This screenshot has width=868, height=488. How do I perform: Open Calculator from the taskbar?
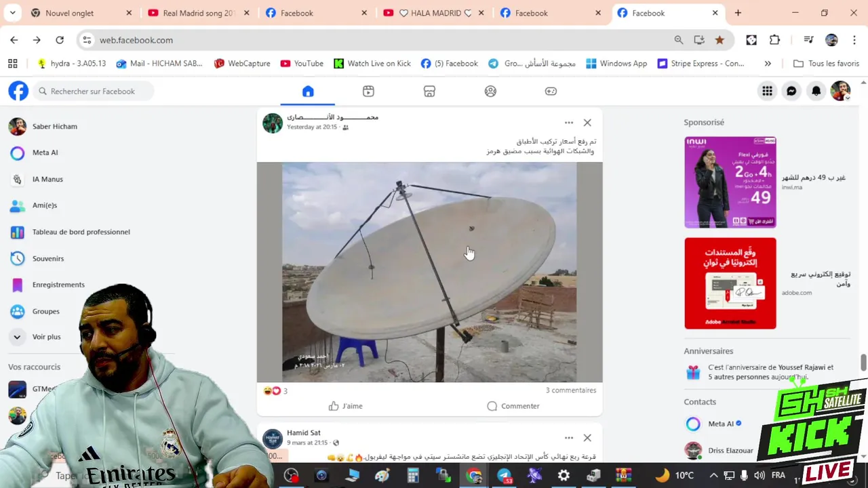pos(412,475)
